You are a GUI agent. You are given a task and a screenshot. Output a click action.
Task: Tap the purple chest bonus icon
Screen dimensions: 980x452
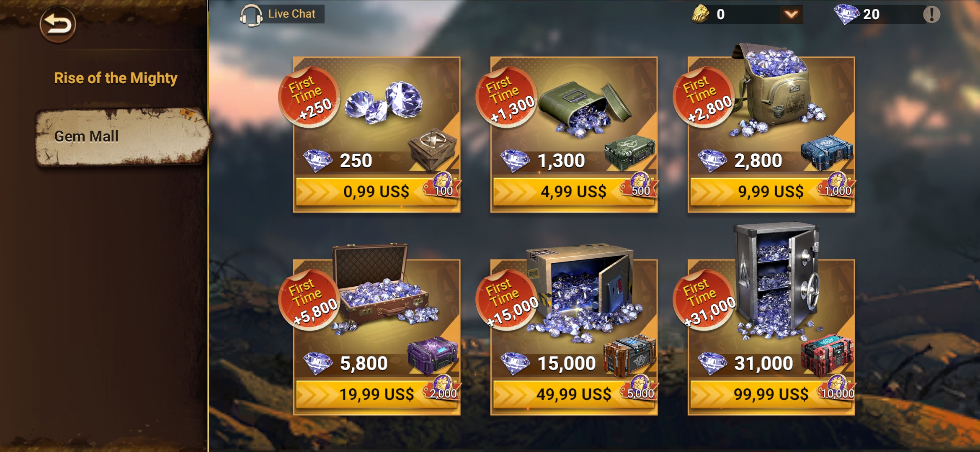point(433,355)
